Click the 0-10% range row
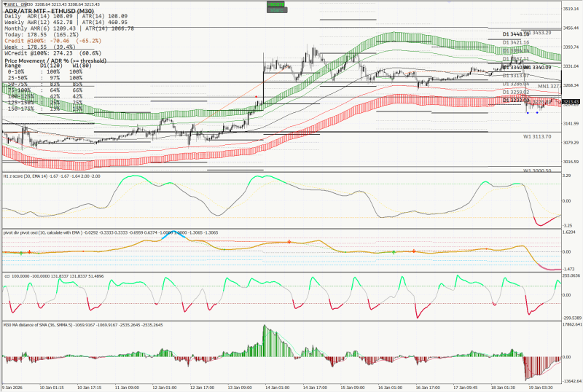The width and height of the screenshot is (583, 392). click(44, 71)
